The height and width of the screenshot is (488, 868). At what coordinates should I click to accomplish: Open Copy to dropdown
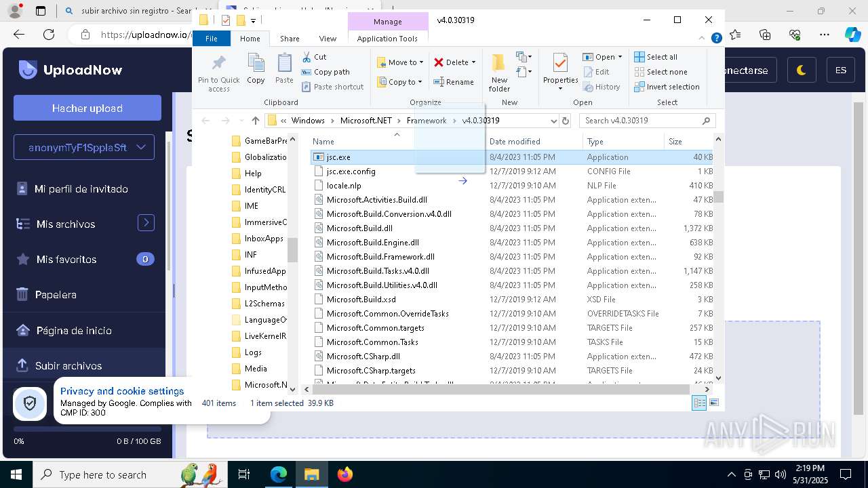click(x=399, y=82)
